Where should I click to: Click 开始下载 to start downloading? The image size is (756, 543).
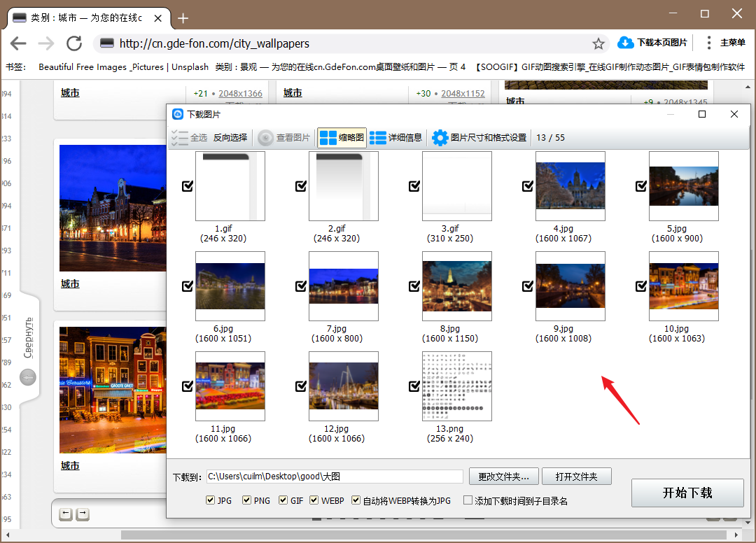(x=687, y=493)
